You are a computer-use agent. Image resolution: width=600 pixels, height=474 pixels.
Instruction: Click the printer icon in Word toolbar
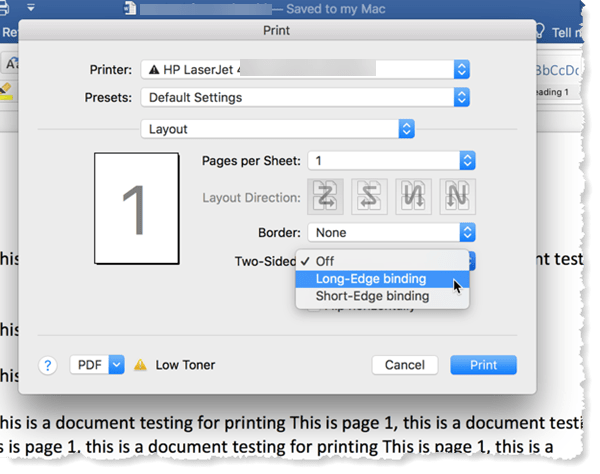[x=4, y=8]
